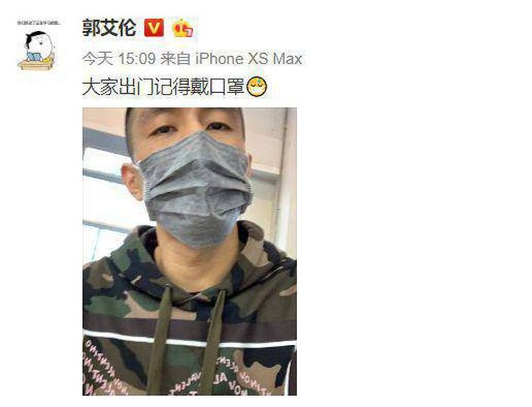The height and width of the screenshot is (407, 532).
Task: Click the white stripe across the hoodie
Action: pos(190,340)
